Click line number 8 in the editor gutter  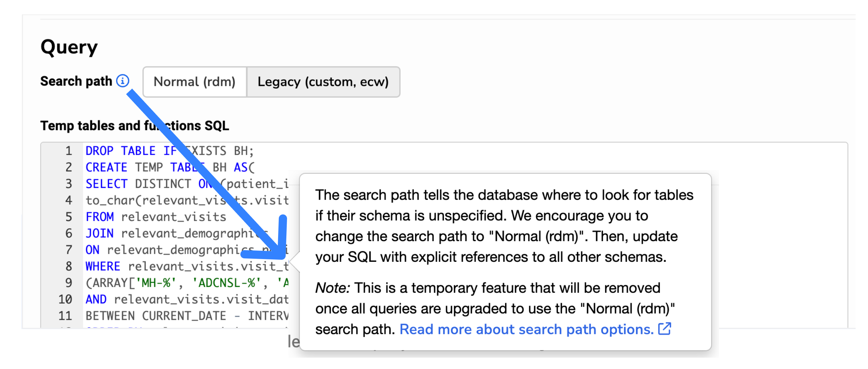(69, 266)
